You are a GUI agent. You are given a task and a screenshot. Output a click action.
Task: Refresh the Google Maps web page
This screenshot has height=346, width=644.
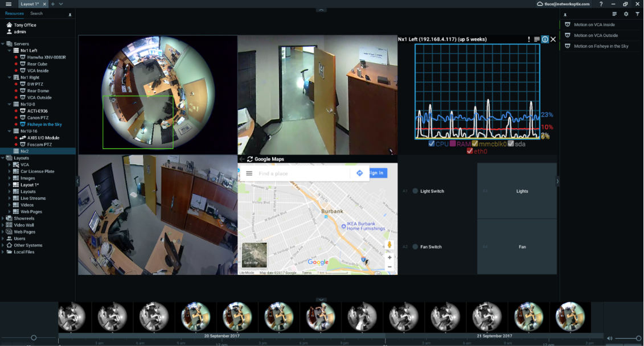coord(250,159)
